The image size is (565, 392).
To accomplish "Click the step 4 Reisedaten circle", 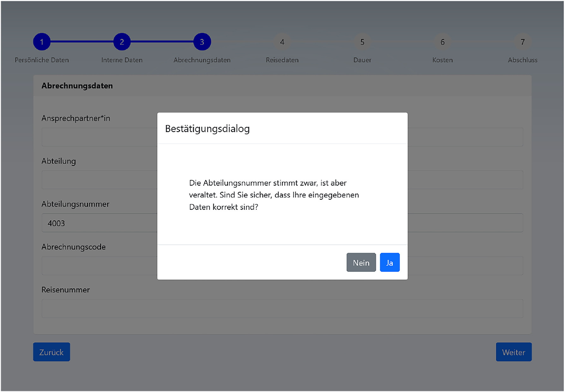I will [x=282, y=41].
